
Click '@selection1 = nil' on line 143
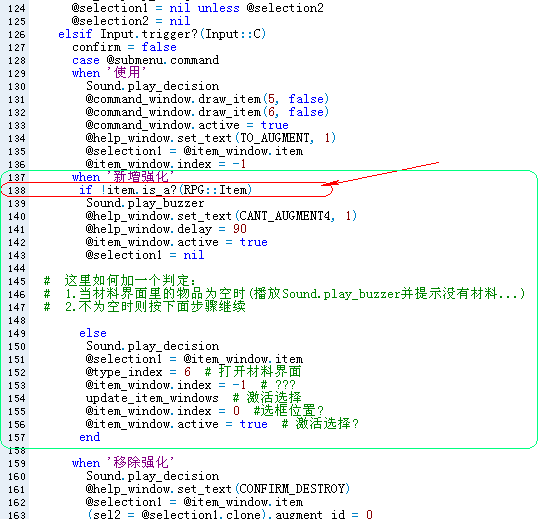pyautogui.click(x=145, y=255)
